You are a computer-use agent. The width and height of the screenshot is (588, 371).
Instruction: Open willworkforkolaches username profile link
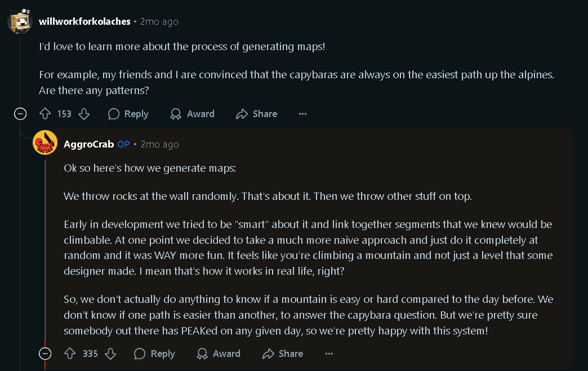point(84,21)
